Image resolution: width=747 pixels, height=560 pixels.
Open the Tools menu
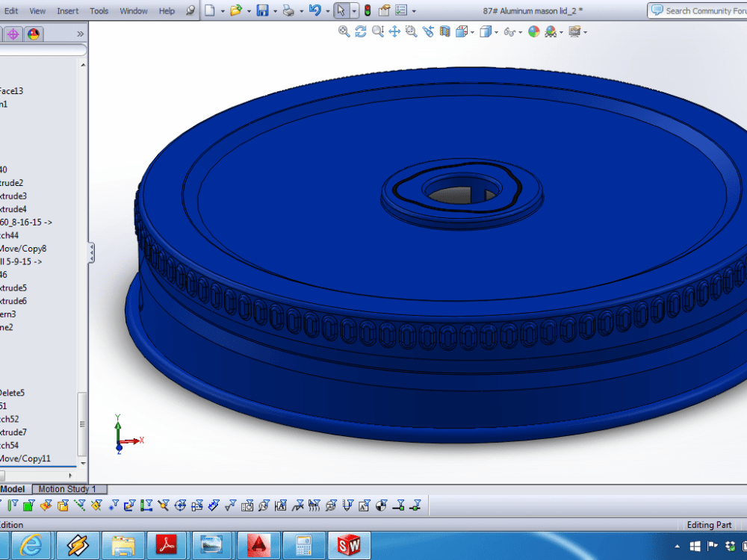[99, 10]
